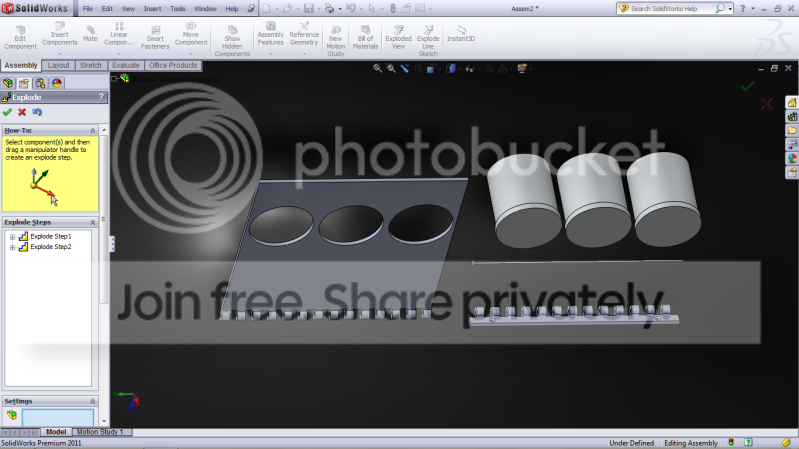The image size is (799, 449).
Task: Open the Reference Geometry dropdown arrow
Action: (304, 54)
